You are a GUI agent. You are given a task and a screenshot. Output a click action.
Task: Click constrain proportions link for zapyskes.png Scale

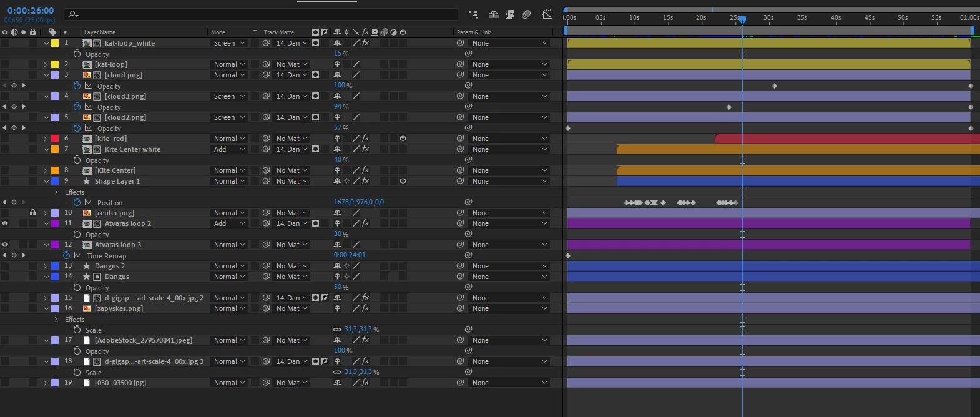(337, 329)
